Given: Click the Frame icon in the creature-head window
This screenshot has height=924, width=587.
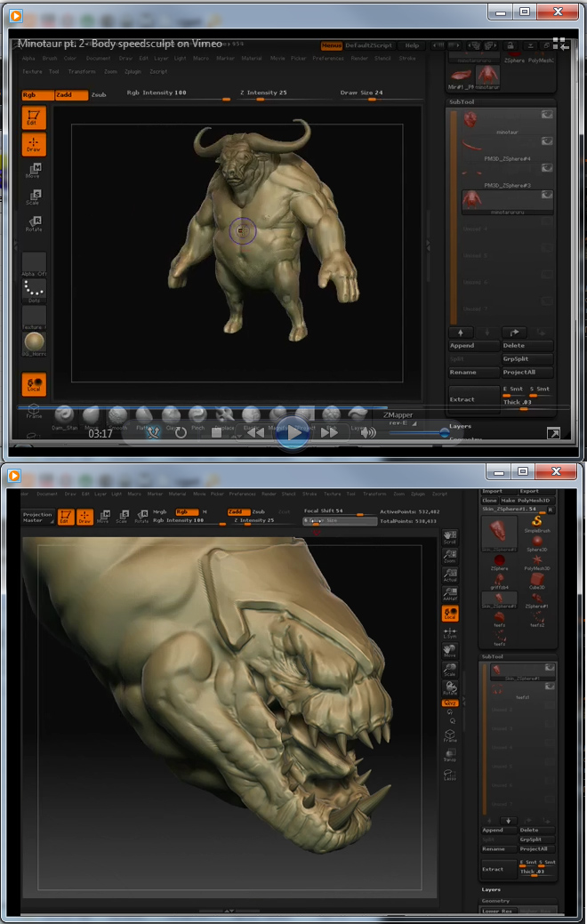Looking at the screenshot, I should [450, 736].
